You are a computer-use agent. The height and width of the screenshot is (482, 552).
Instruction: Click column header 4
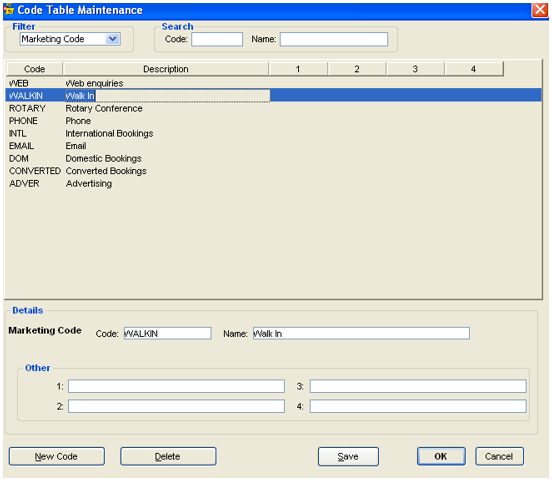473,69
